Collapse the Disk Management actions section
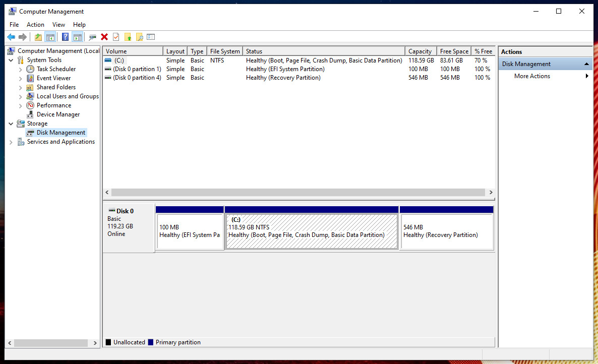This screenshot has height=364, width=598. pyautogui.click(x=586, y=64)
